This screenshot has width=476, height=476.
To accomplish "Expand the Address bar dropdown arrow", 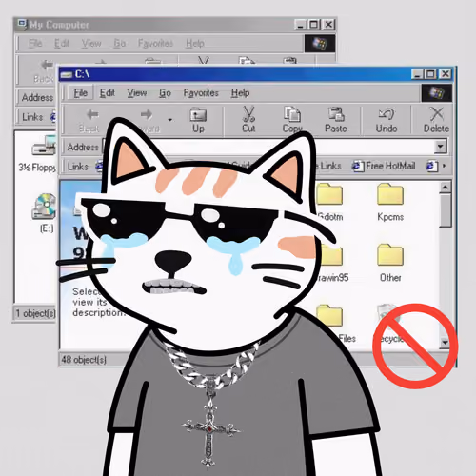I will 441,147.
